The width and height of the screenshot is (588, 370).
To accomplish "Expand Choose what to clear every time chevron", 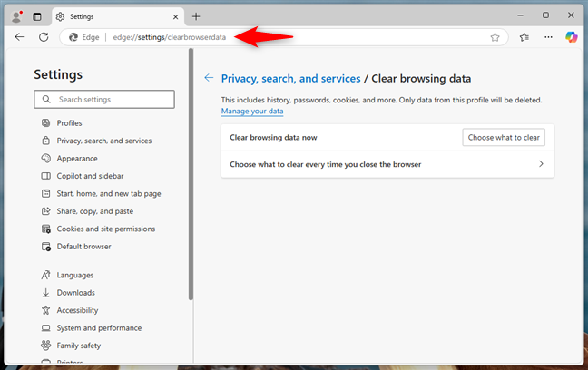I will 541,164.
